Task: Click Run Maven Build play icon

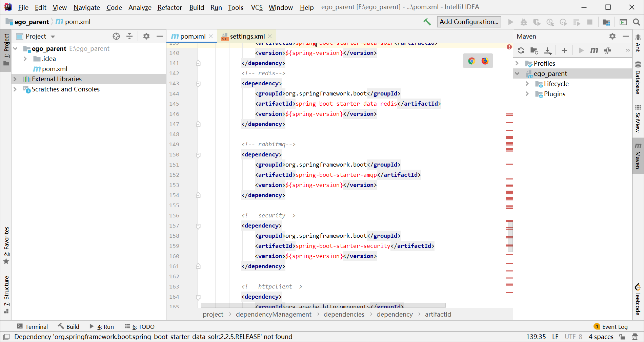Action: click(581, 50)
